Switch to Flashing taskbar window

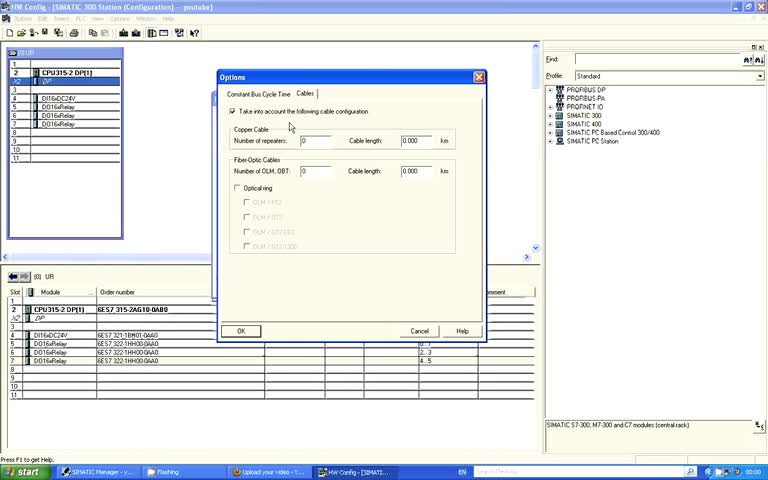point(183,472)
